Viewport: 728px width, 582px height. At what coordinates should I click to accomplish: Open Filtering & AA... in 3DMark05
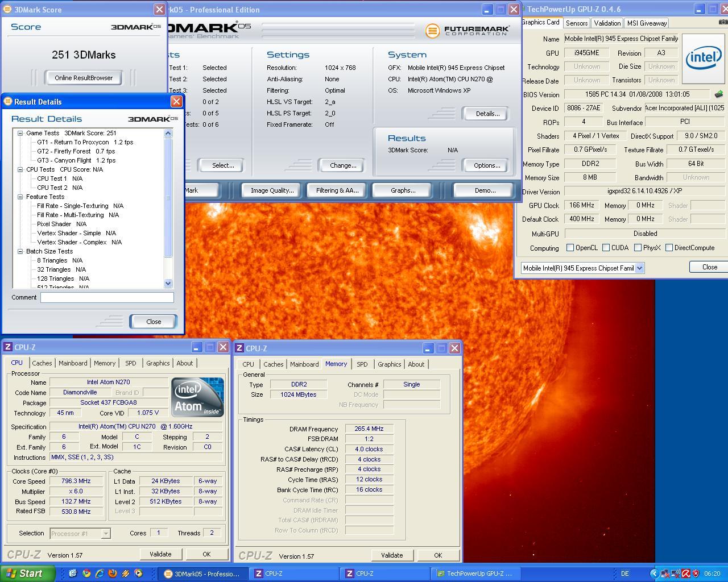tap(337, 190)
